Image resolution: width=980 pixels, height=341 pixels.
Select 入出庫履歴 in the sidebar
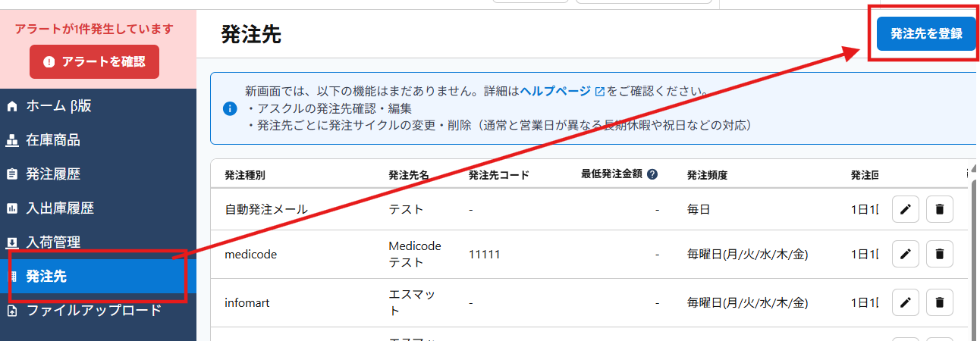[61, 208]
